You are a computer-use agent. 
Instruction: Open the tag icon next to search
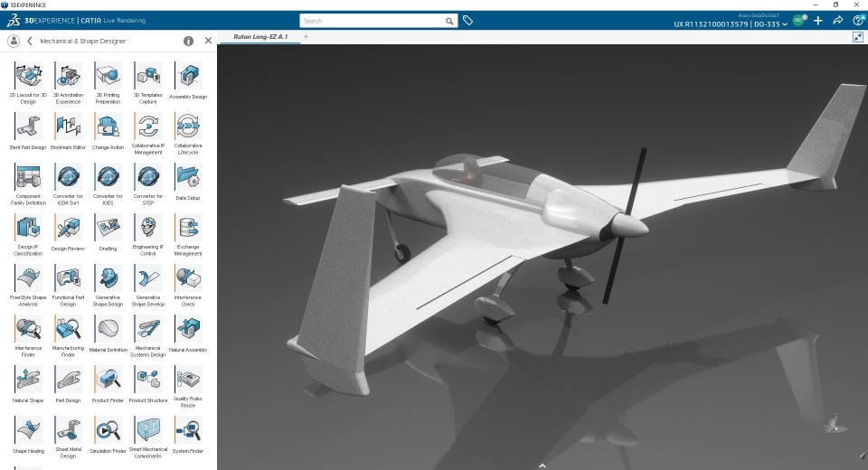pyautogui.click(x=467, y=21)
